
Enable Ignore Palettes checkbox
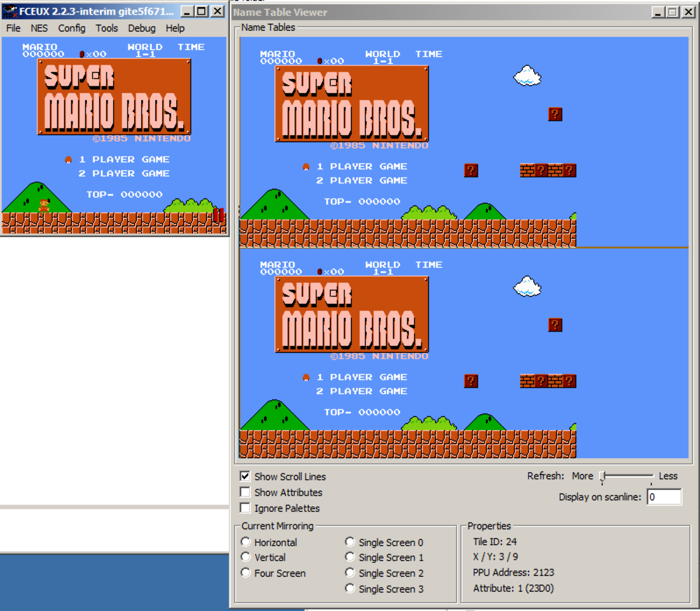pyautogui.click(x=245, y=508)
